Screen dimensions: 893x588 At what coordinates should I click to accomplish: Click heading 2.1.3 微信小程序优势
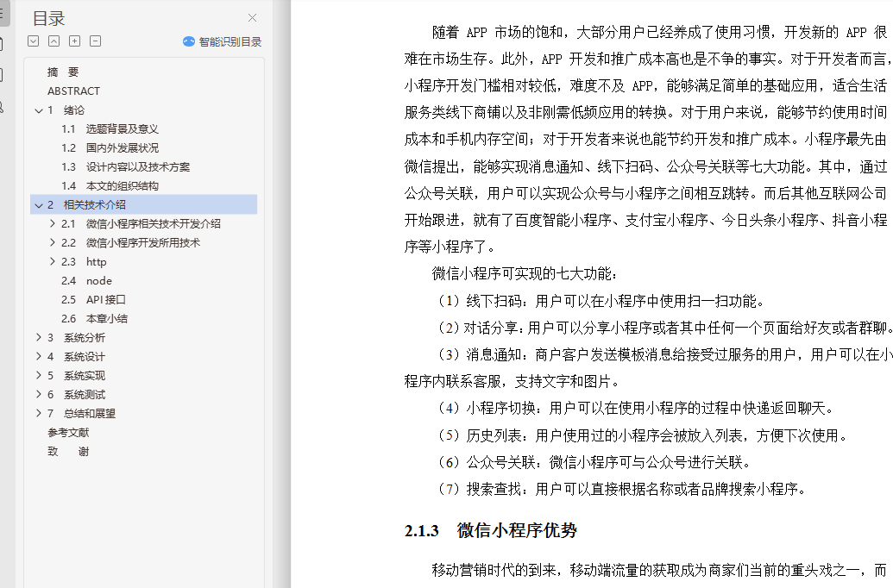click(x=490, y=530)
